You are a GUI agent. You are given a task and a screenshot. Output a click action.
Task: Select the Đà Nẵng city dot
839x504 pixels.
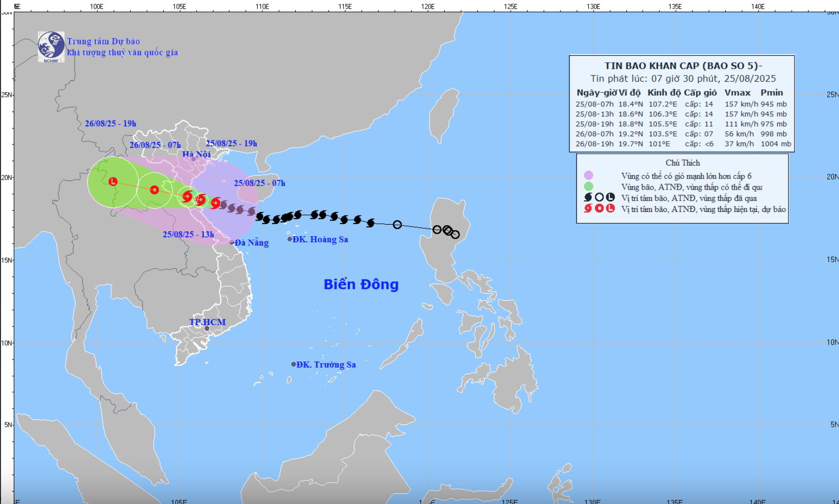tap(232, 242)
